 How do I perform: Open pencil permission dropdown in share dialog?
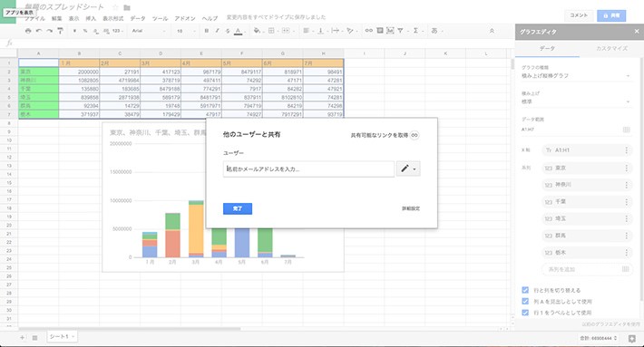[x=408, y=169]
